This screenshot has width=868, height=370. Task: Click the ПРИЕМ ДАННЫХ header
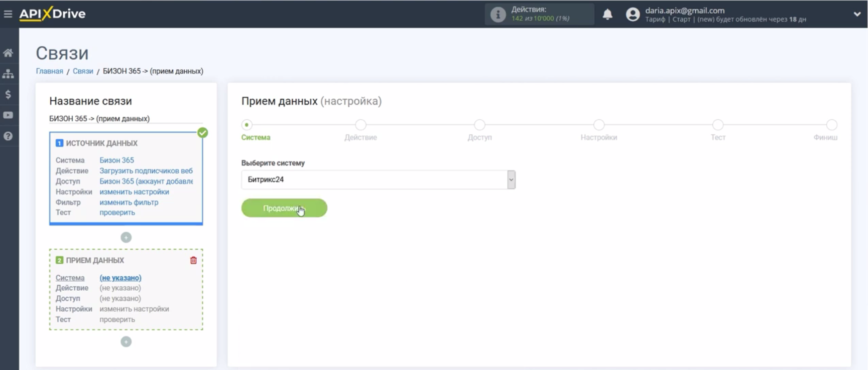(95, 260)
